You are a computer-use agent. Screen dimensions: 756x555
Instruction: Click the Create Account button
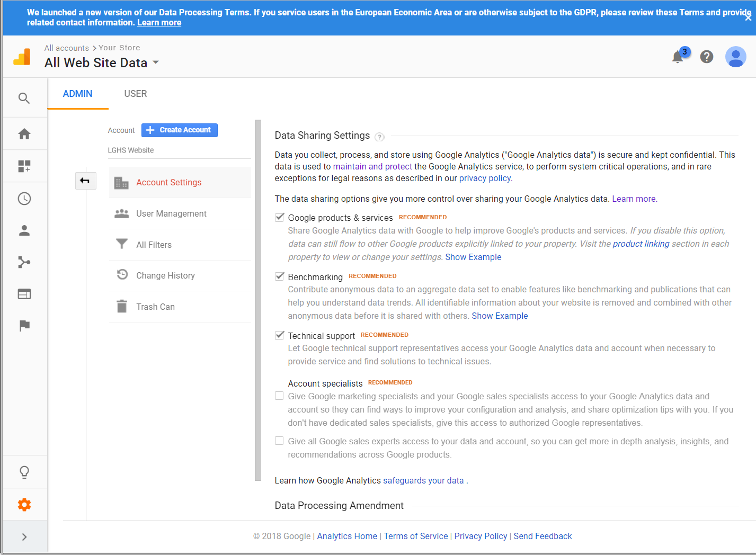[180, 130]
